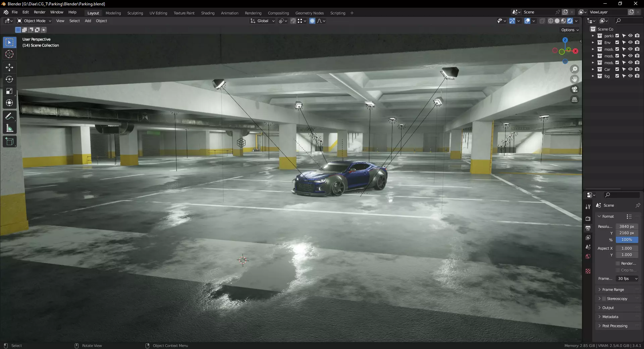This screenshot has width=644, height=349.
Task: Switch to the Geometry Nodes workspace tab
Action: click(309, 13)
